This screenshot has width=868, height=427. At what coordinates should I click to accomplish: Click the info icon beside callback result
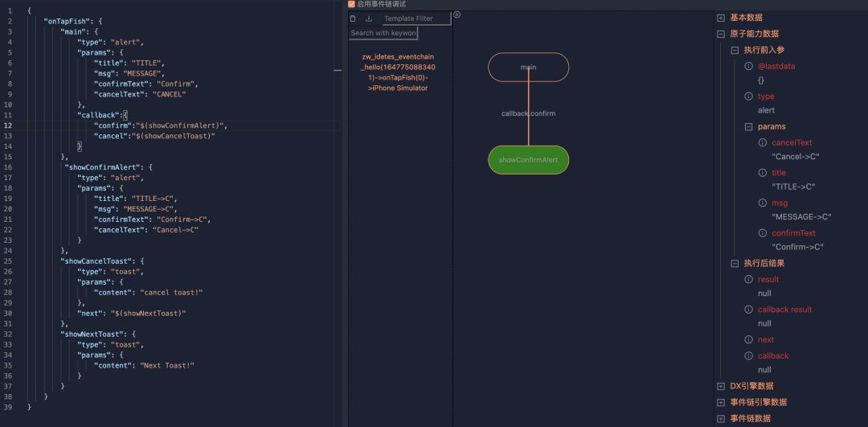[x=749, y=310]
